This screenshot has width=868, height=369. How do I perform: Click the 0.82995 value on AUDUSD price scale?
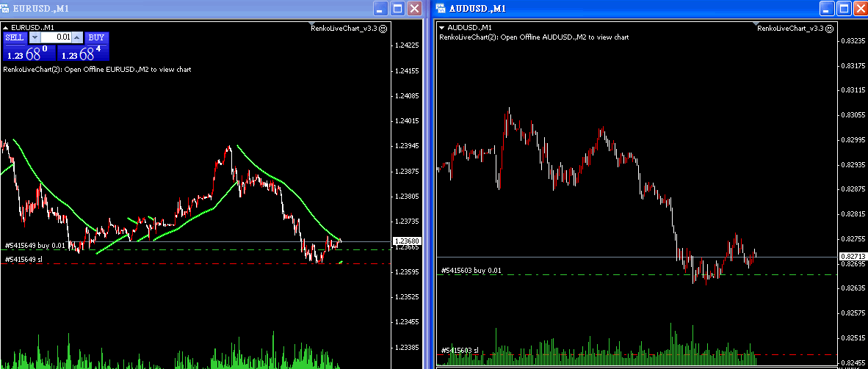click(853, 140)
